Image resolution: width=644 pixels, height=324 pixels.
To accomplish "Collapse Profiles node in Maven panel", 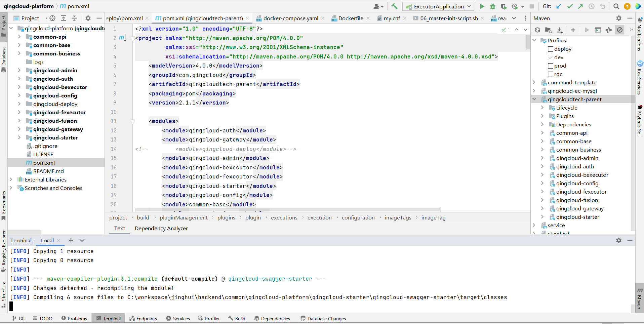I will [x=534, y=40].
